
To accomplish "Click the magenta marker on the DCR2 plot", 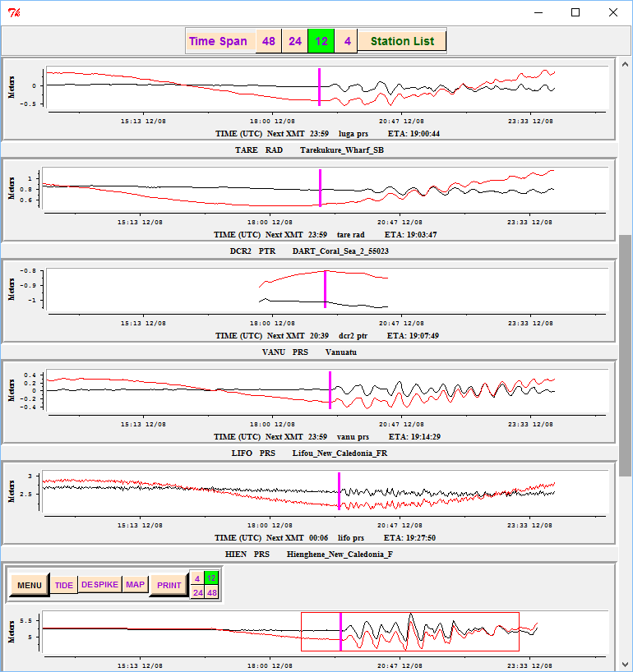I will (x=325, y=289).
